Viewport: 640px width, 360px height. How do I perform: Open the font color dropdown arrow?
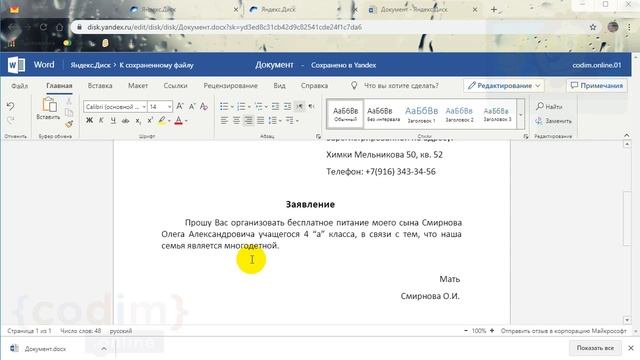click(x=186, y=121)
